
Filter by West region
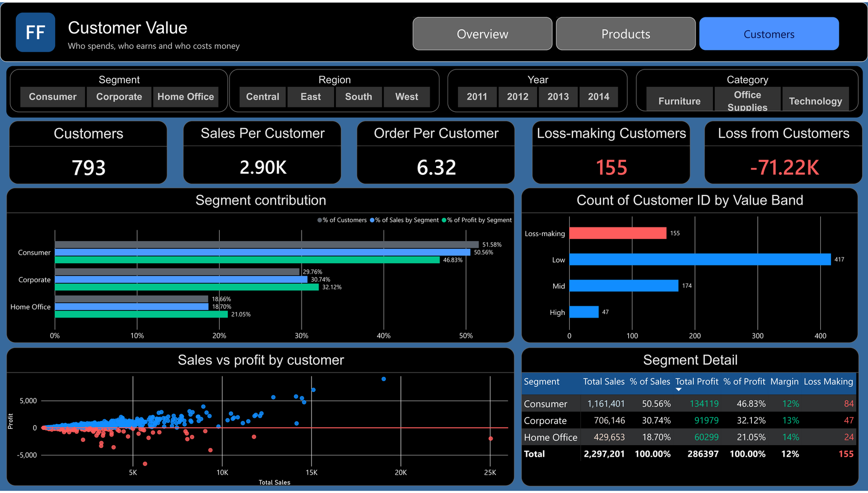tap(407, 97)
